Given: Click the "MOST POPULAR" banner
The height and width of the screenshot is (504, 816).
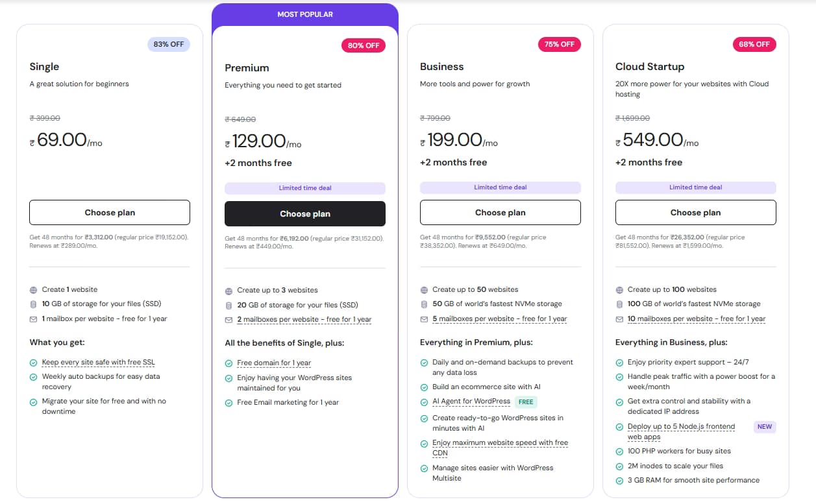Looking at the screenshot, I should [x=304, y=14].
